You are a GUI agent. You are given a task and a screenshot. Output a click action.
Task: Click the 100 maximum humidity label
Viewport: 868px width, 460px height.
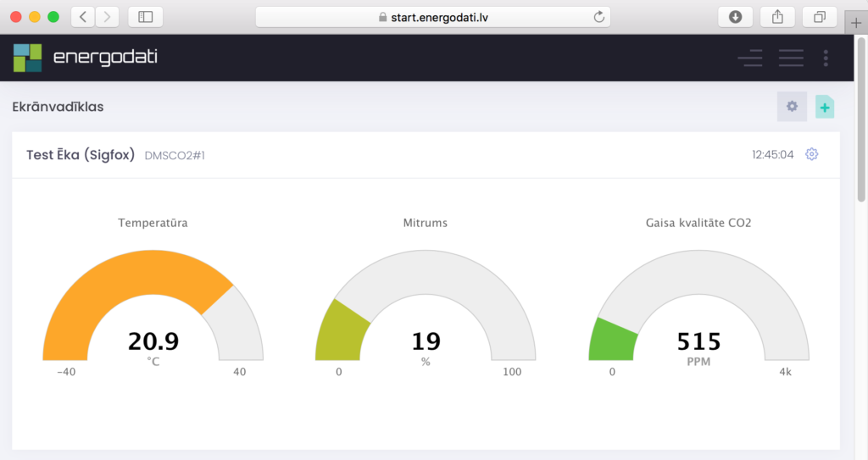(512, 372)
